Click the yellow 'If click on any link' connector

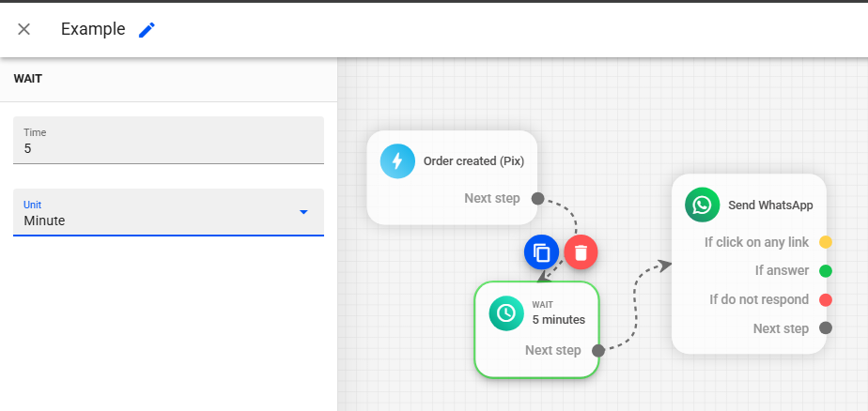[x=826, y=242]
